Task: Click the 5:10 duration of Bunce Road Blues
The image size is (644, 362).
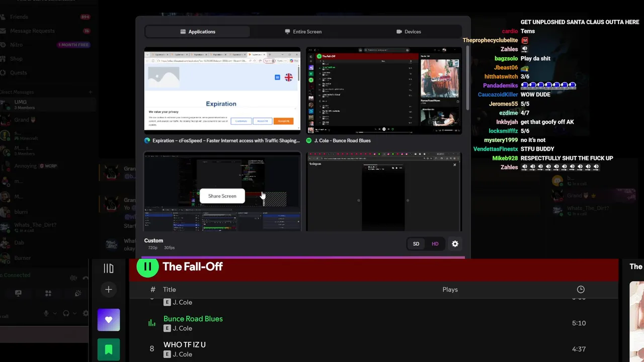Action: (579, 323)
